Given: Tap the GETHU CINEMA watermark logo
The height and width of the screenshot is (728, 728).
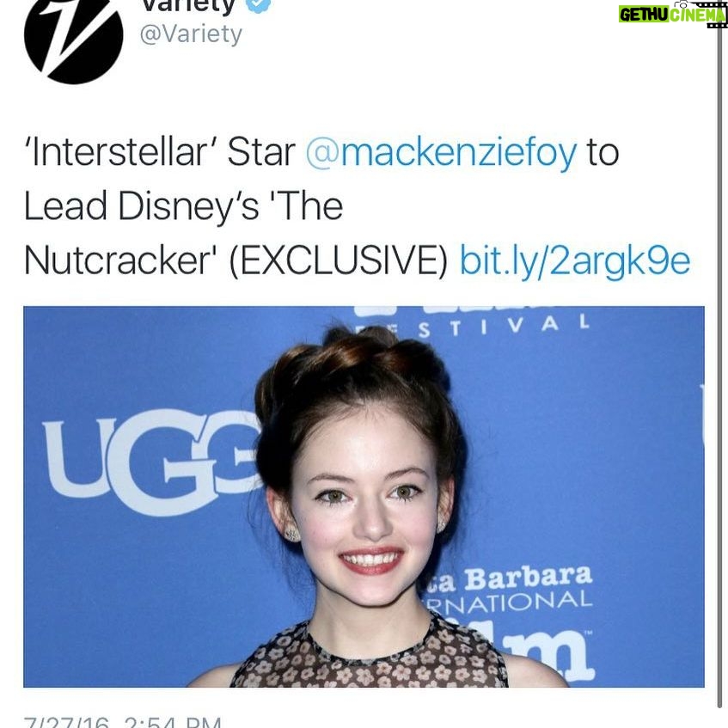Looking at the screenshot, I should (672, 14).
